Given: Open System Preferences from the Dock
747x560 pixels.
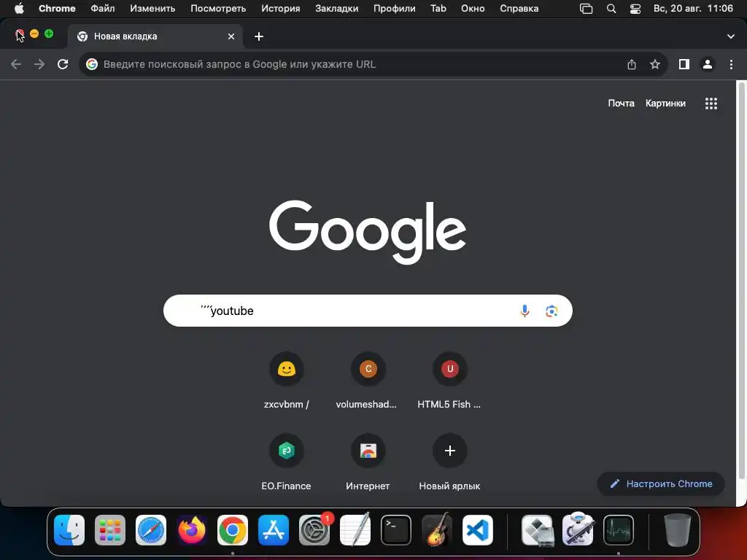Looking at the screenshot, I should point(314,530).
